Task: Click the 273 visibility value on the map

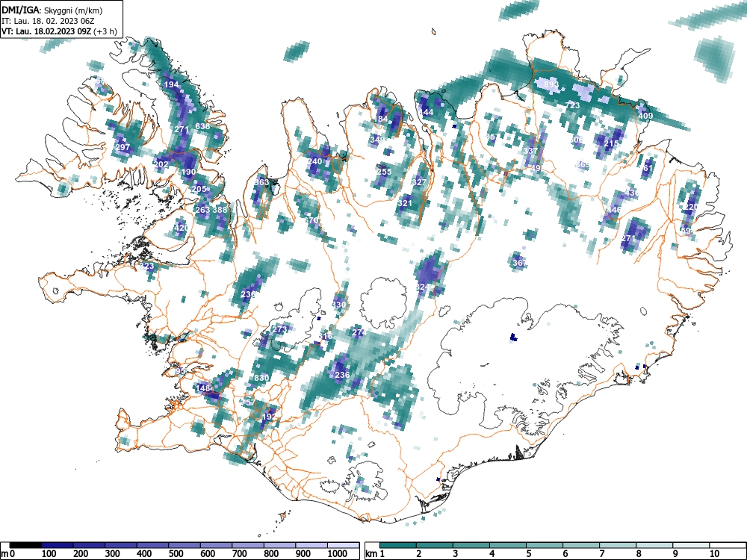Action: click(x=279, y=329)
